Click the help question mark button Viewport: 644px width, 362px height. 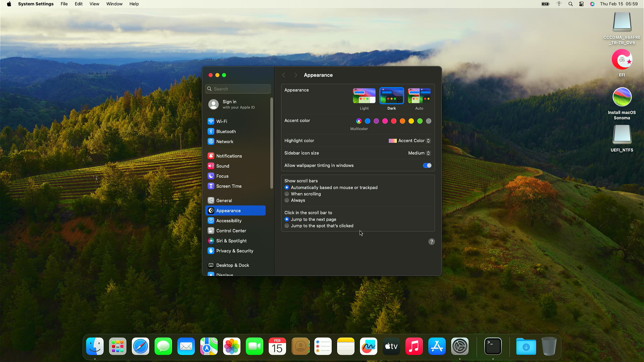(x=432, y=242)
